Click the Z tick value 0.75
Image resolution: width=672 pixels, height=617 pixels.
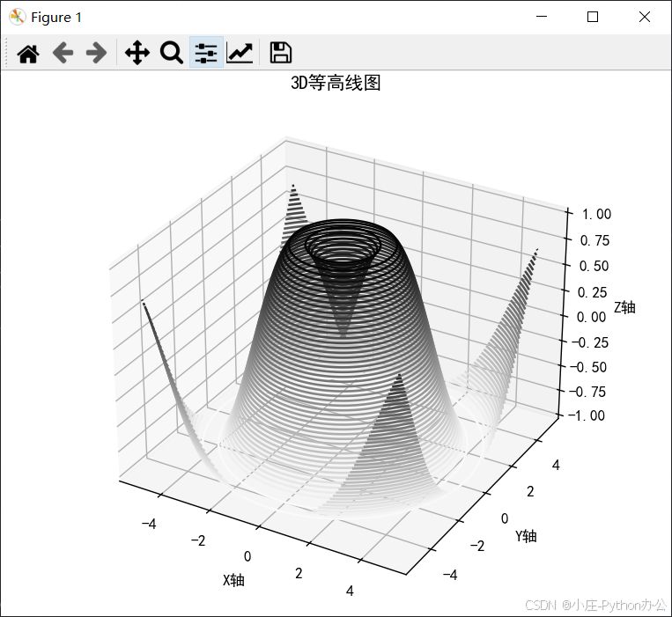(594, 240)
